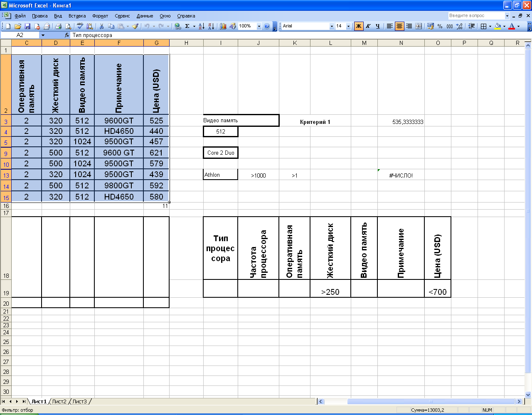Open the Файл menu
The height and width of the screenshot is (415, 532).
20,16
